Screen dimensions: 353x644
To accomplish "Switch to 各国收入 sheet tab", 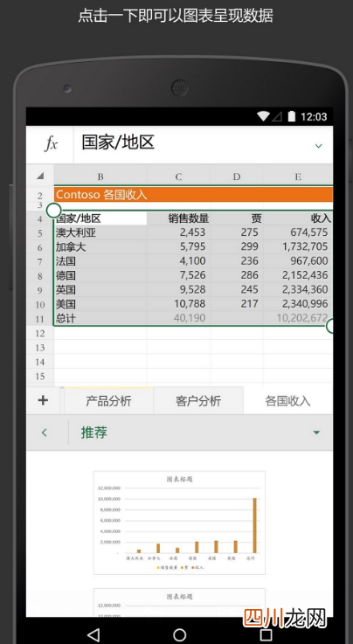I will (x=287, y=401).
